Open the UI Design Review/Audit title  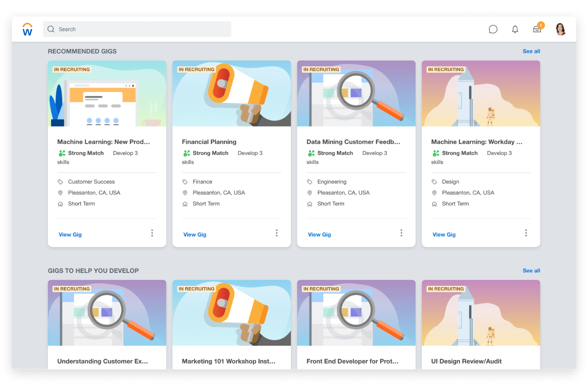point(466,361)
